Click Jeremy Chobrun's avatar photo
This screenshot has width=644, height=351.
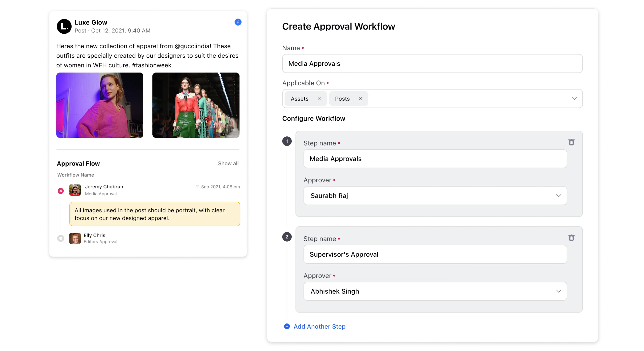pyautogui.click(x=75, y=190)
